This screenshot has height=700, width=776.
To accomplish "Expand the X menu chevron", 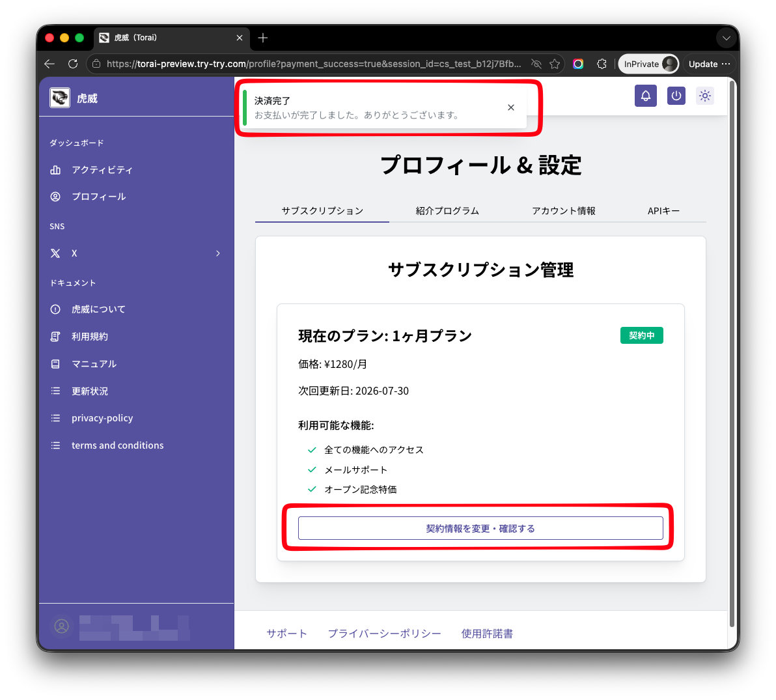I will pyautogui.click(x=217, y=253).
